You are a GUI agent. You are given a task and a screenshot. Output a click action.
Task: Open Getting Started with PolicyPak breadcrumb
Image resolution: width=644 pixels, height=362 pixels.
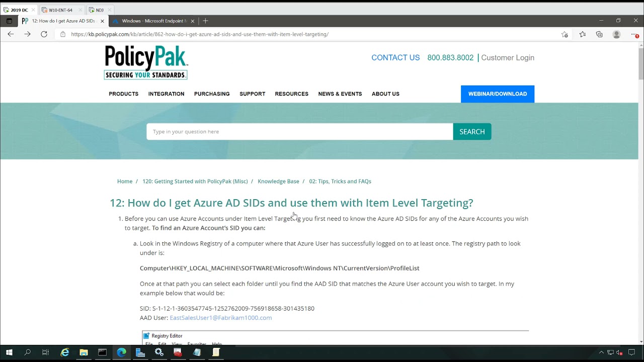click(x=195, y=182)
